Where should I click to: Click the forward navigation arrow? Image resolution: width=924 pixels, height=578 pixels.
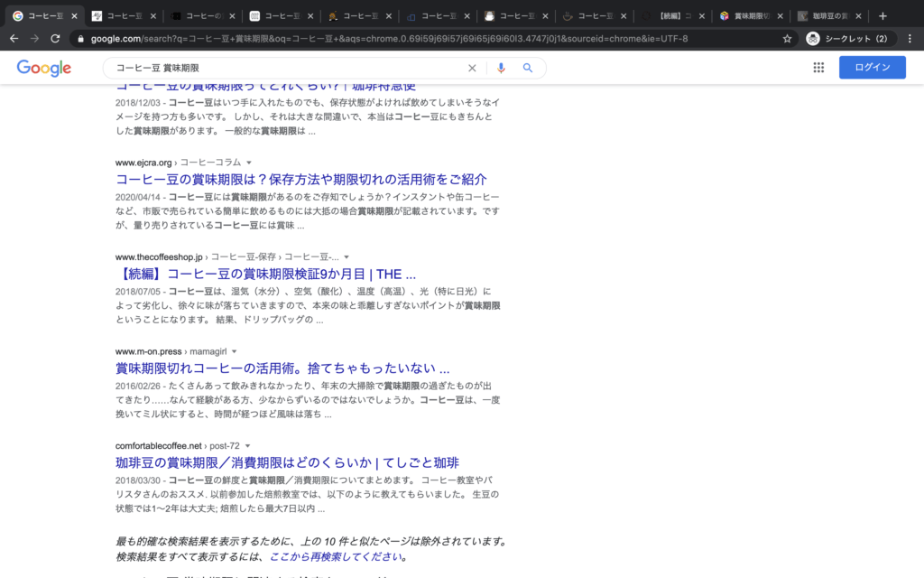click(x=35, y=38)
